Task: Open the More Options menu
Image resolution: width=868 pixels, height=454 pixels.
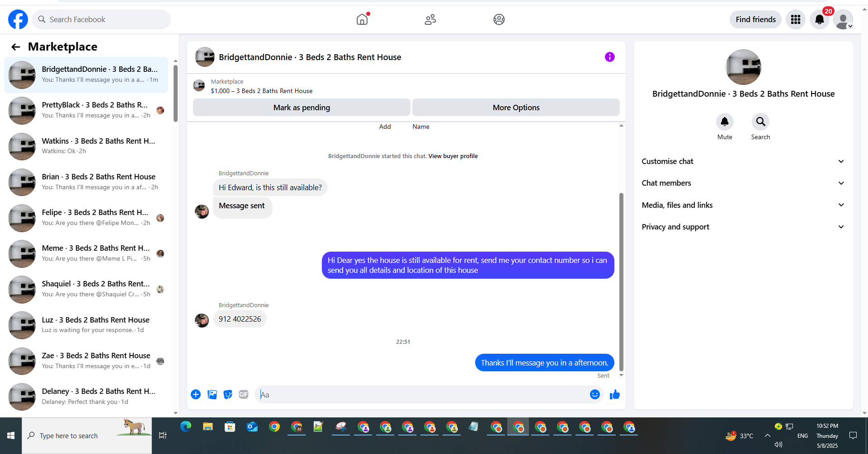Action: (x=516, y=108)
